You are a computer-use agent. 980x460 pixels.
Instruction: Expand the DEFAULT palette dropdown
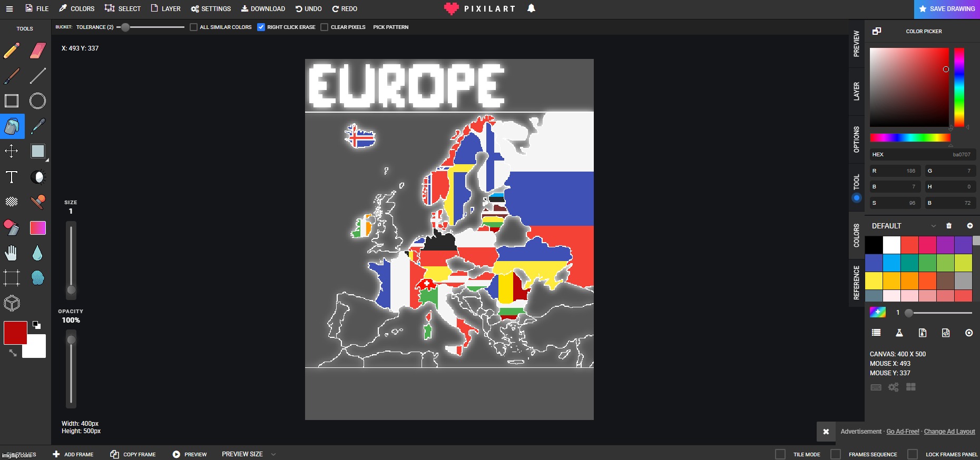pos(934,226)
